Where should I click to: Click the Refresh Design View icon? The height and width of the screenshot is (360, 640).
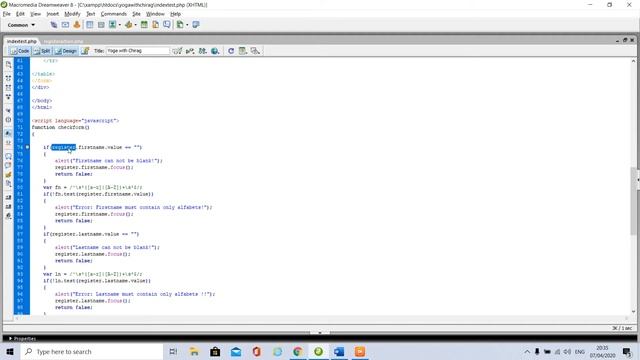(x=231, y=51)
